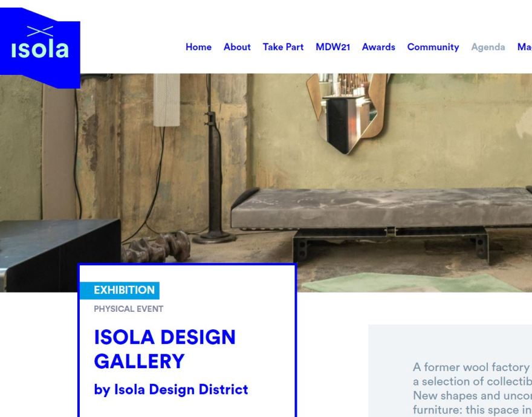Click the grey bench in the hero image
Image resolution: width=532 pixels, height=417 pixels.
[x=381, y=224]
